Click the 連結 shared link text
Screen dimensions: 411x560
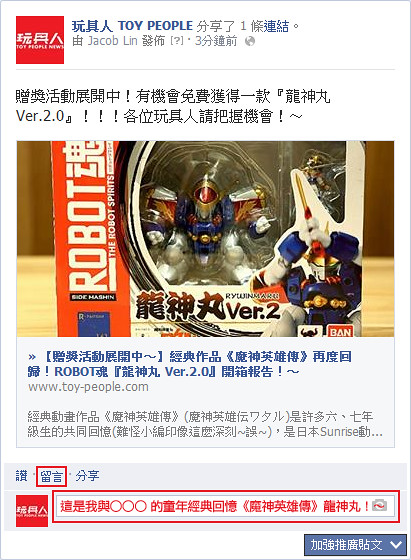(276, 26)
